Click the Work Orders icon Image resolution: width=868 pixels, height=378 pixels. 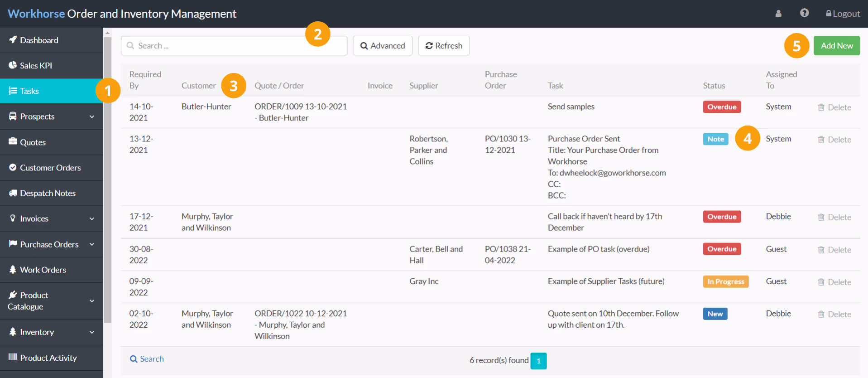point(13,269)
